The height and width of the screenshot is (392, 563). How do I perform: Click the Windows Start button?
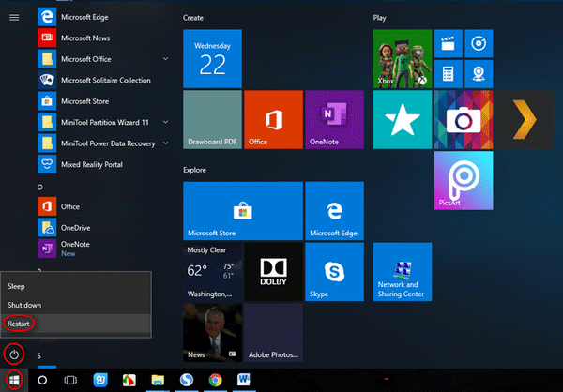pos(14,380)
